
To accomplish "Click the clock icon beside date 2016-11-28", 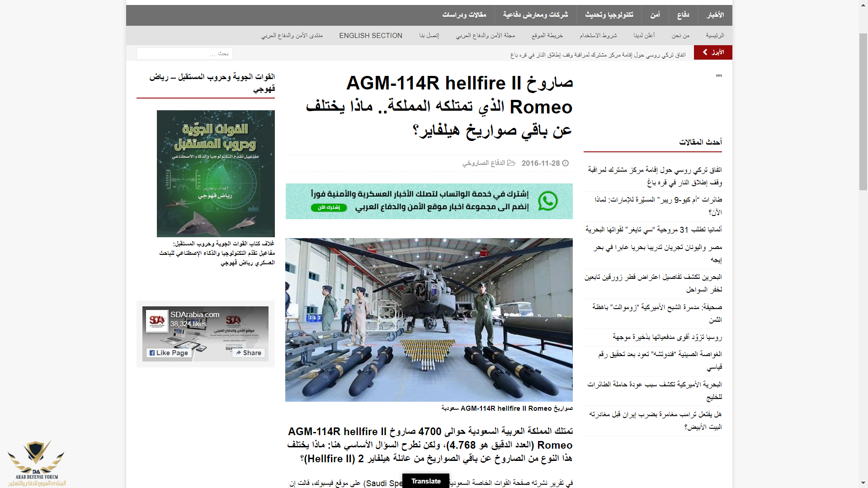I will pos(565,163).
